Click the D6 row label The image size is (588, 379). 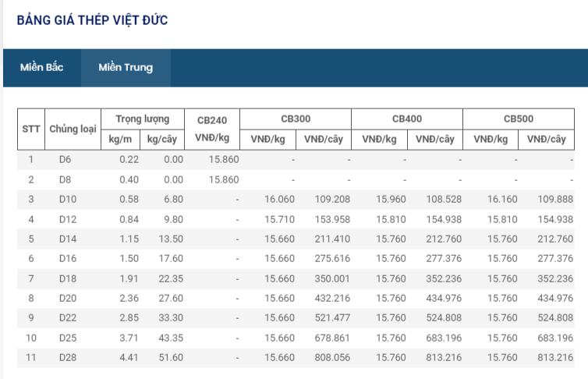coord(65,159)
